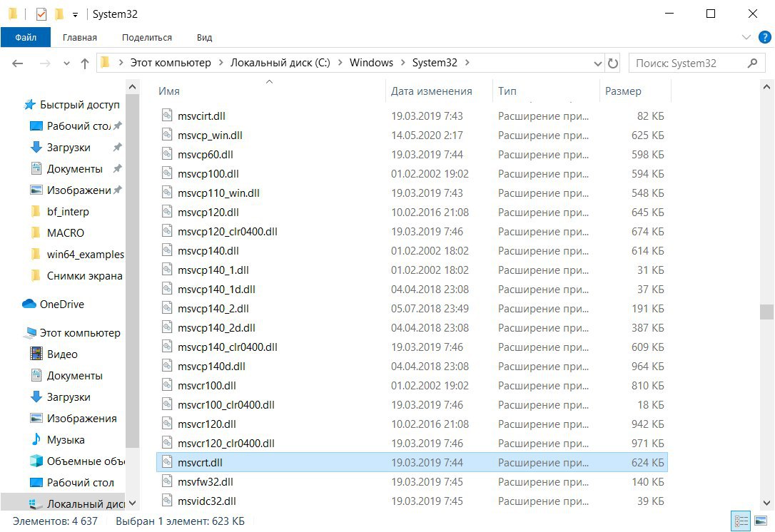The height and width of the screenshot is (532, 775).
Task: Sort by the Дата изменения column
Action: click(x=438, y=91)
